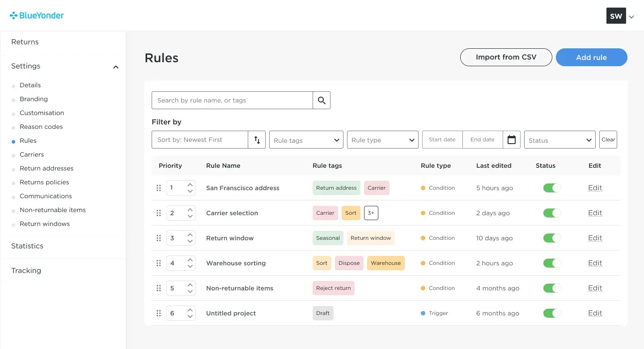Clear all filters with Clear button

pos(608,140)
